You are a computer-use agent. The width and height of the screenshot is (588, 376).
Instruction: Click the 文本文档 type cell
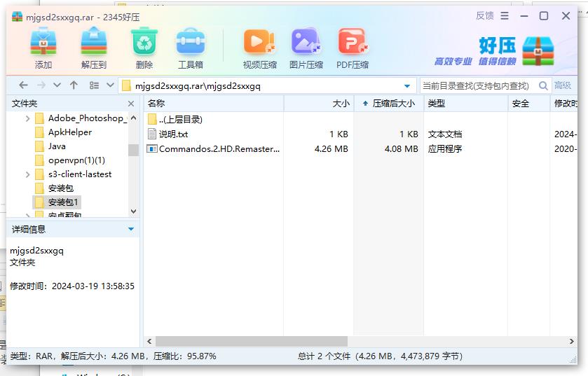click(445, 134)
